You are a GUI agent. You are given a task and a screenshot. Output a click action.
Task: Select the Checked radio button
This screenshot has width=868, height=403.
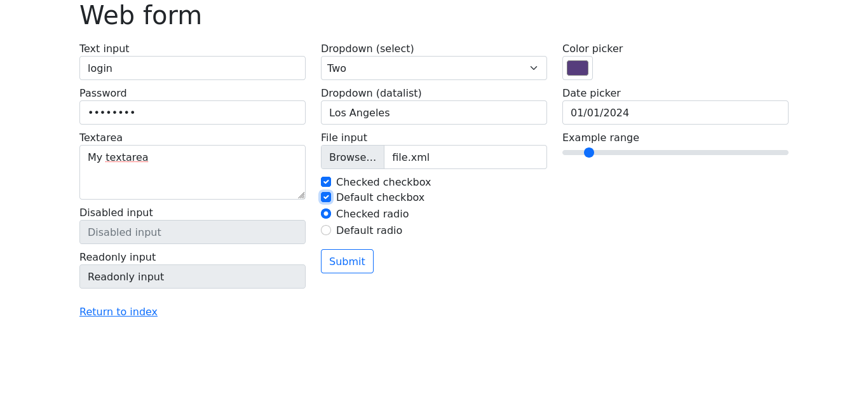pyautogui.click(x=326, y=214)
